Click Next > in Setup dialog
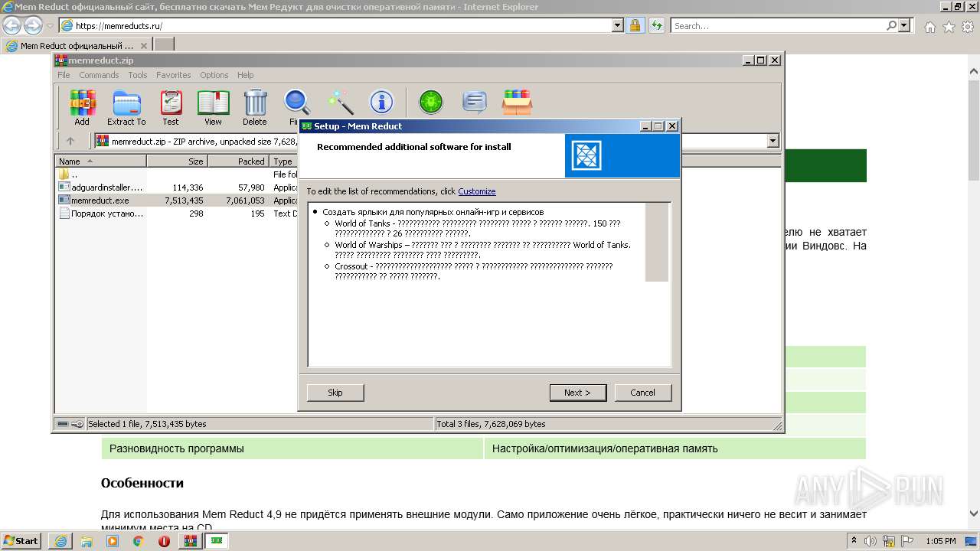The height and width of the screenshot is (551, 980). pyautogui.click(x=578, y=393)
